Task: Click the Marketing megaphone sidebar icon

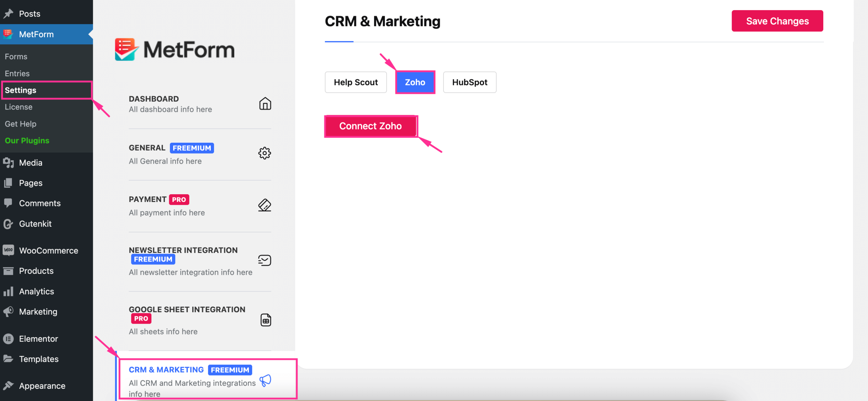Action: tap(8, 312)
